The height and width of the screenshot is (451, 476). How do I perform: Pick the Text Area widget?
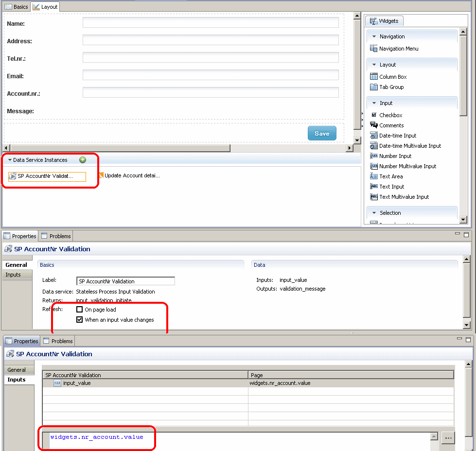point(387,176)
